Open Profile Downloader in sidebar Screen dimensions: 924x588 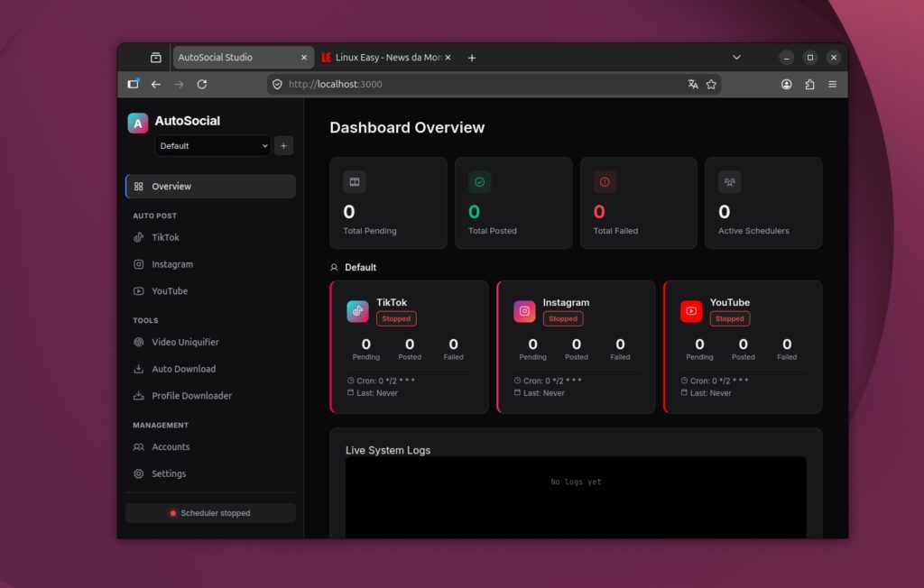tap(210, 396)
